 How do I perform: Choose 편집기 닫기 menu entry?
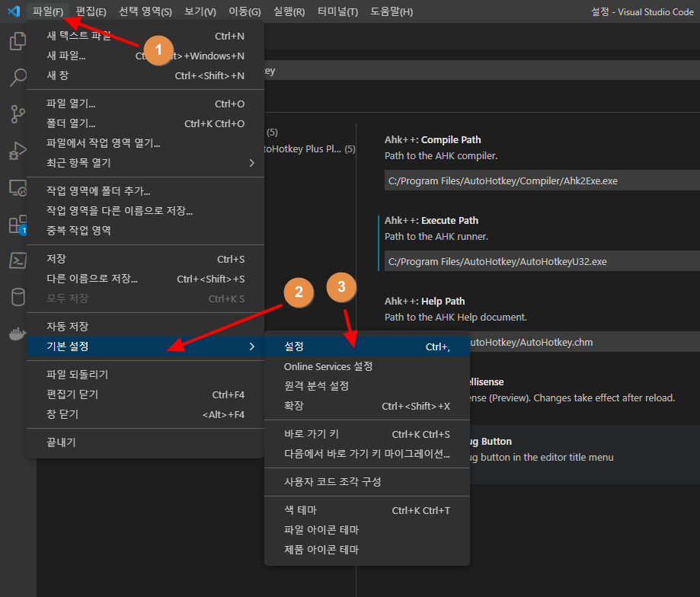pyautogui.click(x=145, y=394)
